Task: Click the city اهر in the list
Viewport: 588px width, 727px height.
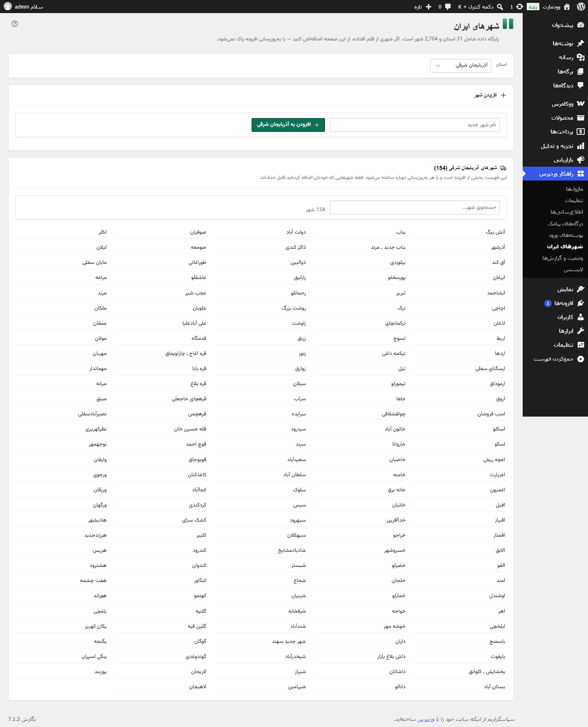Action: [501, 611]
